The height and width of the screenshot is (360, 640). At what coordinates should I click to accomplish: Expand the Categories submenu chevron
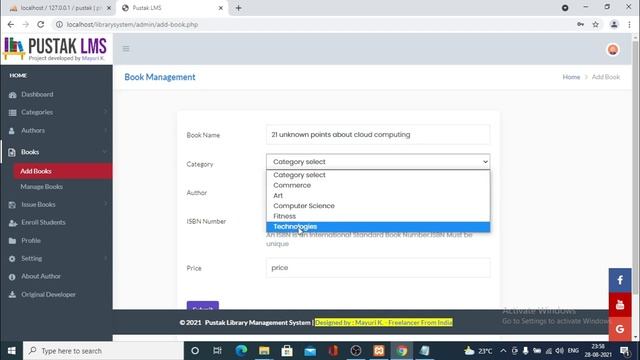pos(105,112)
